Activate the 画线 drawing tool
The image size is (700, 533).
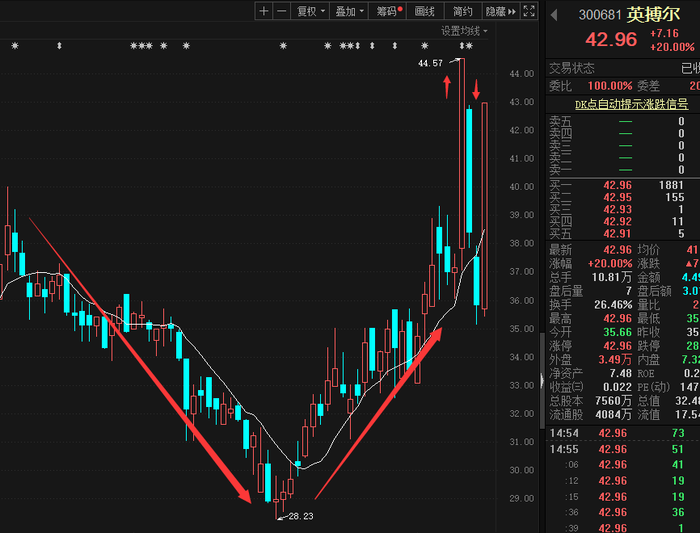tap(425, 11)
